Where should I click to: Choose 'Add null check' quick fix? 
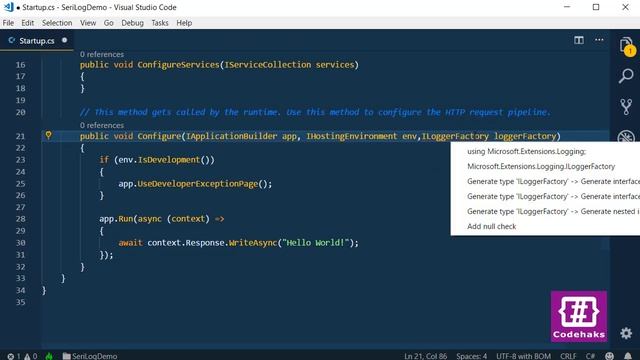[x=491, y=227]
